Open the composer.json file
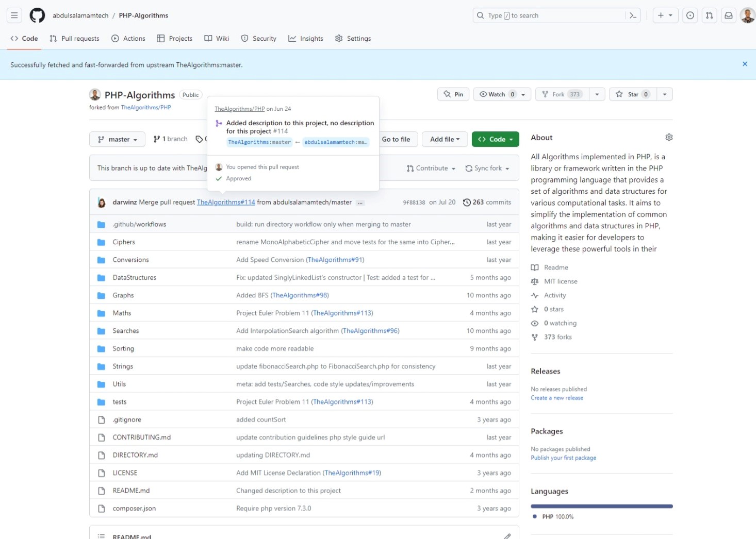This screenshot has height=539, width=756. pos(134,509)
